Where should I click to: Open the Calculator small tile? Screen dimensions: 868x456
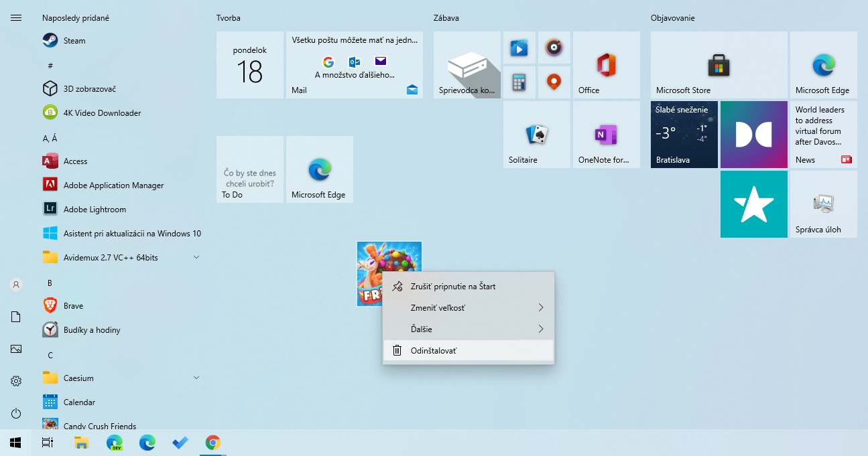pyautogui.click(x=519, y=82)
